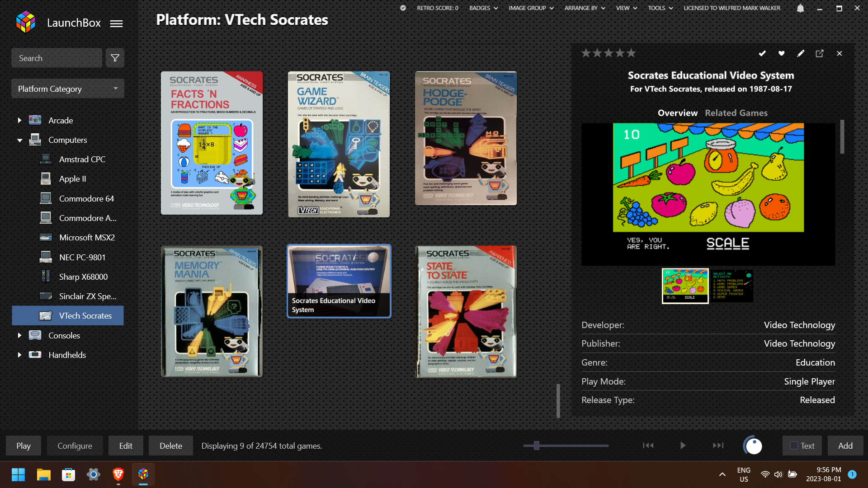Click the Add button
868x488 pixels.
coord(845,446)
